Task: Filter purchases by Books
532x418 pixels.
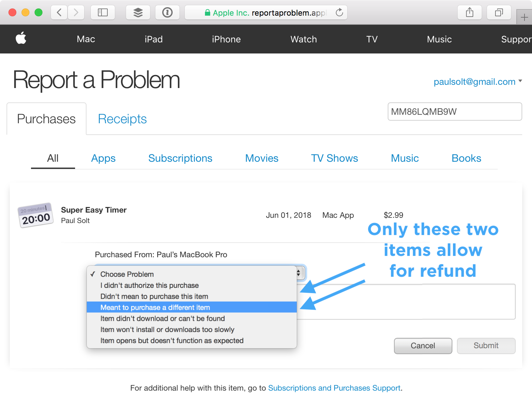Action: pyautogui.click(x=466, y=158)
